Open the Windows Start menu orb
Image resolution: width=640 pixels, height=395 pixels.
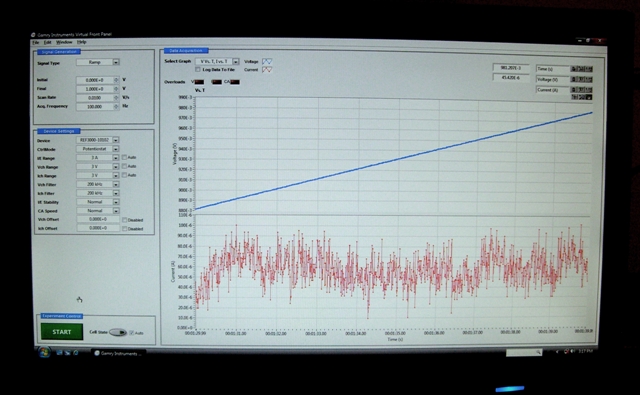tap(44, 352)
